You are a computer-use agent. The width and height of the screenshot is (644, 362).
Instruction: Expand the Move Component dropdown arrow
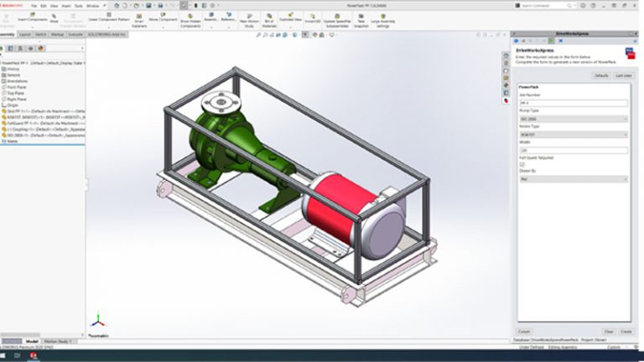tap(163, 27)
